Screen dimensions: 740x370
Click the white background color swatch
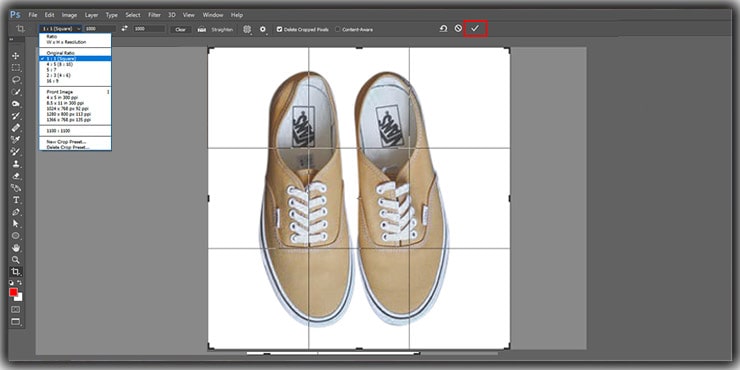pyautogui.click(x=19, y=298)
